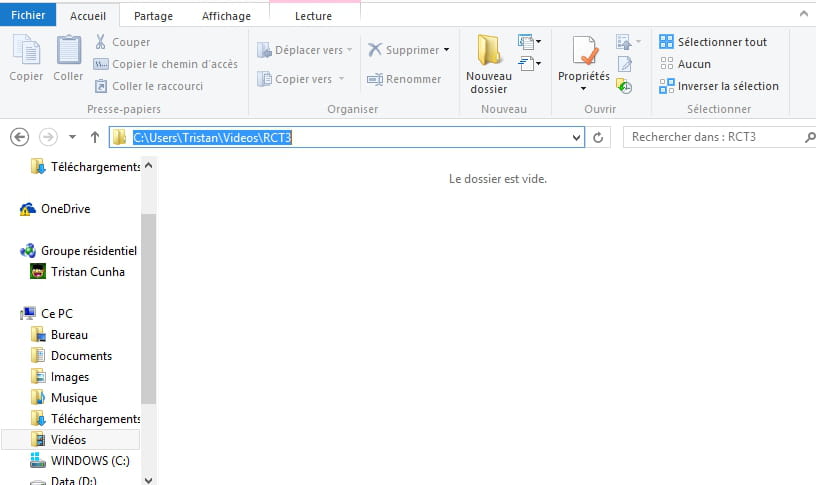Open the Images folder
This screenshot has width=816, height=485.
point(60,376)
